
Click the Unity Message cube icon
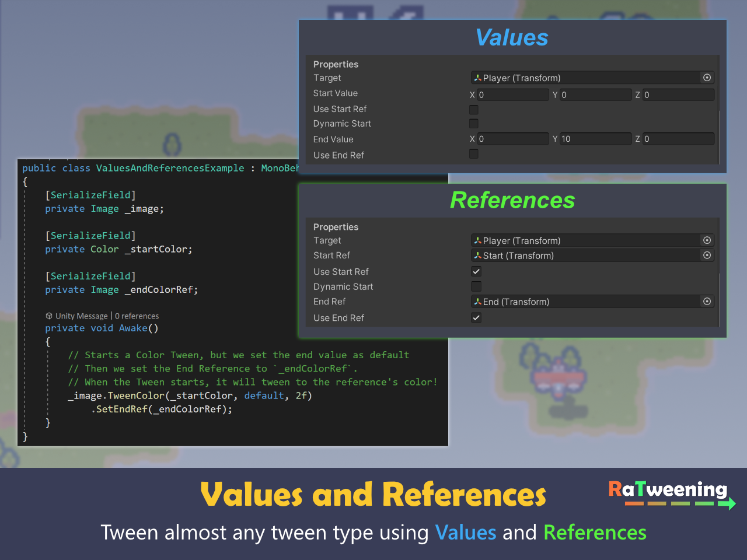click(x=49, y=316)
